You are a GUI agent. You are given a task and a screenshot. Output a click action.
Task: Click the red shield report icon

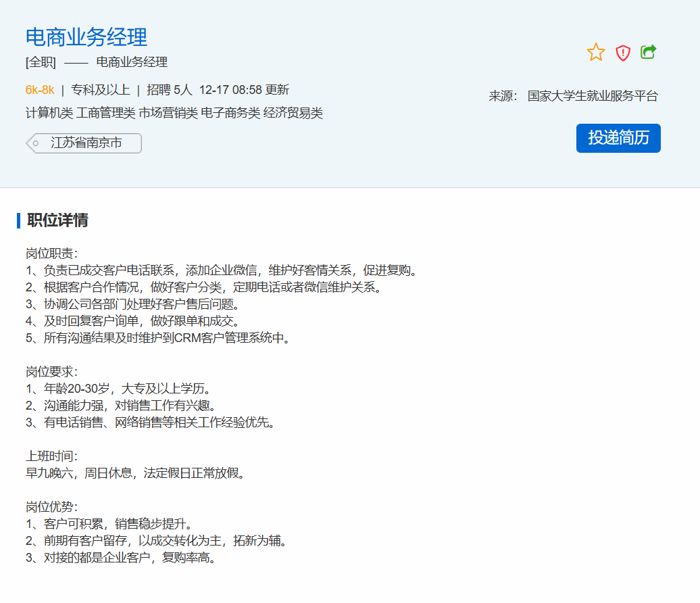click(622, 53)
